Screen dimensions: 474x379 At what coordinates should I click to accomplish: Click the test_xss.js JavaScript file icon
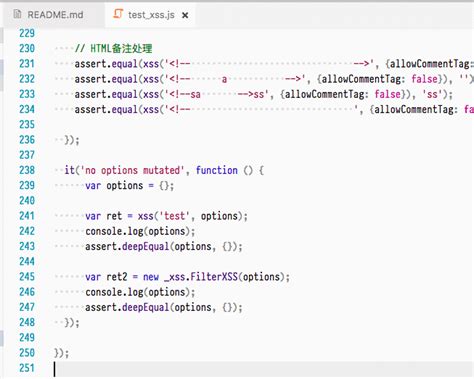click(118, 14)
